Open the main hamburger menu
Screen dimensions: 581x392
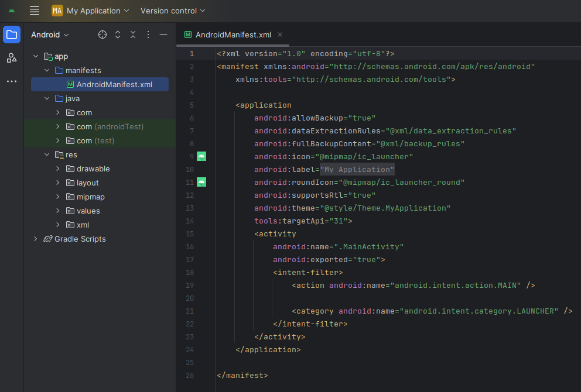pos(35,11)
